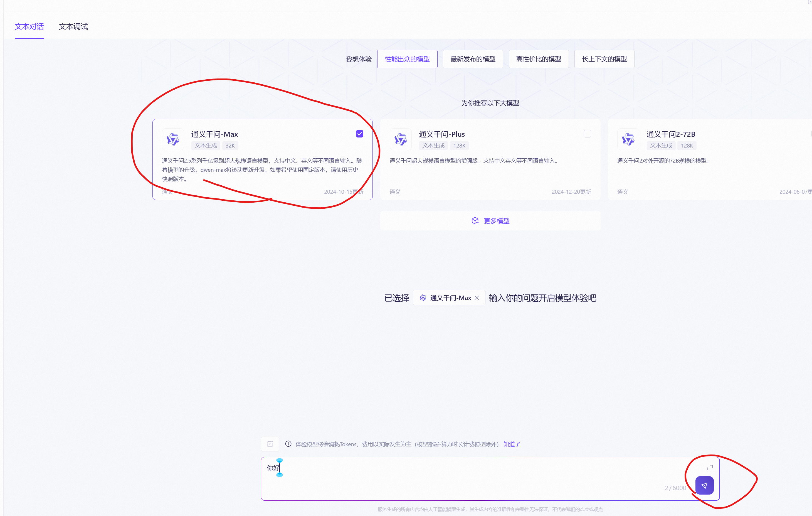Click the 通义千问2-72B model logo icon
Screen dimensions: 812x516
(x=628, y=139)
